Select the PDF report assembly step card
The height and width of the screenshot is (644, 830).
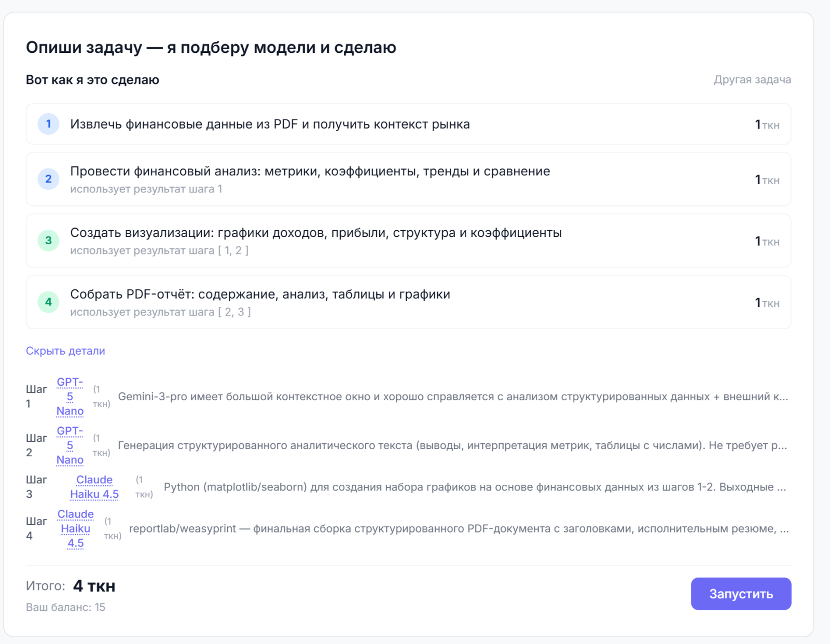(408, 302)
